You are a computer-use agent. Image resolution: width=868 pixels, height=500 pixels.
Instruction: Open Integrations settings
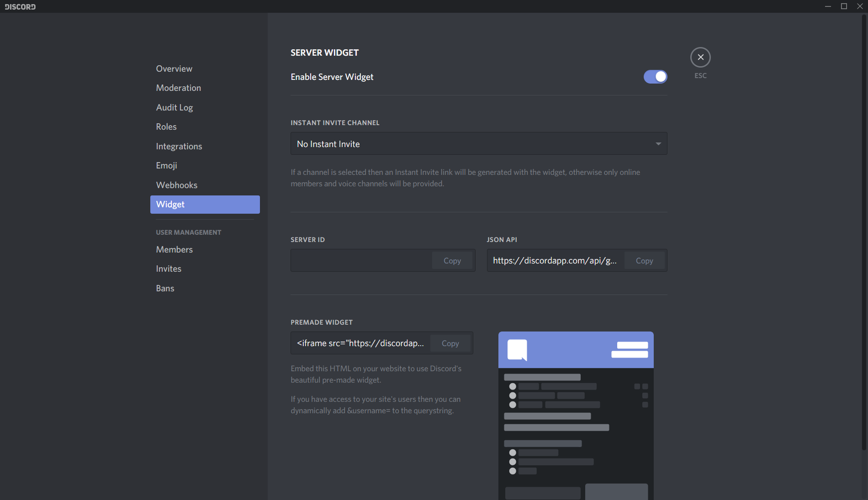(x=205, y=146)
